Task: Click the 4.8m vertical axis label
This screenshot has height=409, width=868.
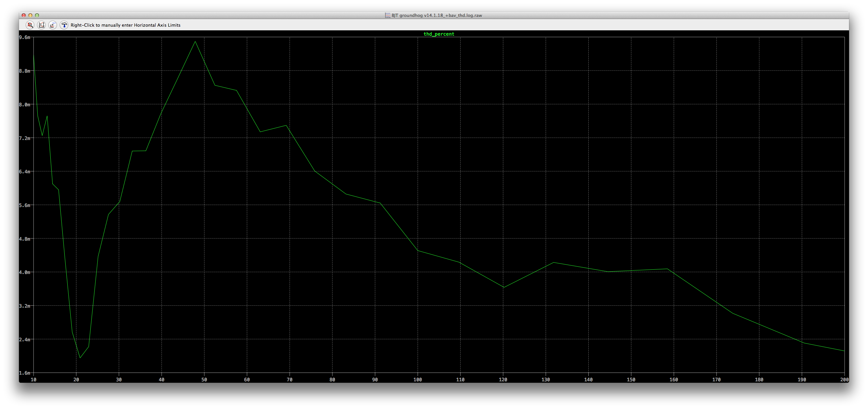Action: (25, 239)
